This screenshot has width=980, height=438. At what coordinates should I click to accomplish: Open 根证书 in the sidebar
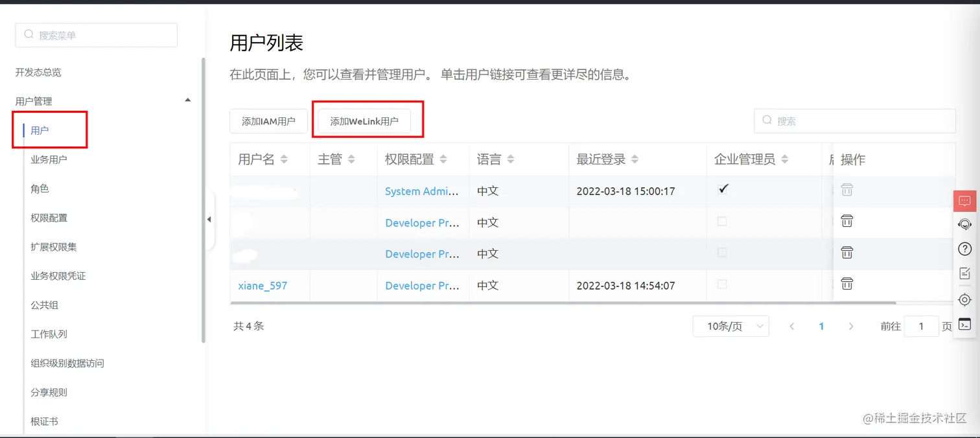click(x=44, y=421)
